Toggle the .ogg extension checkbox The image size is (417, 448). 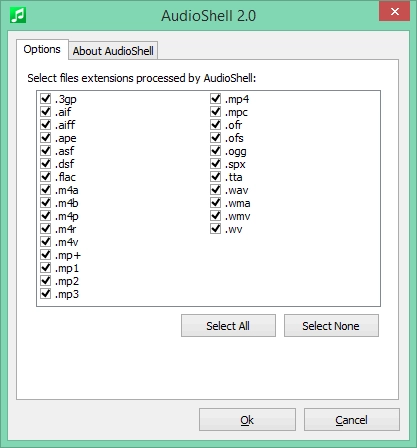(x=216, y=151)
